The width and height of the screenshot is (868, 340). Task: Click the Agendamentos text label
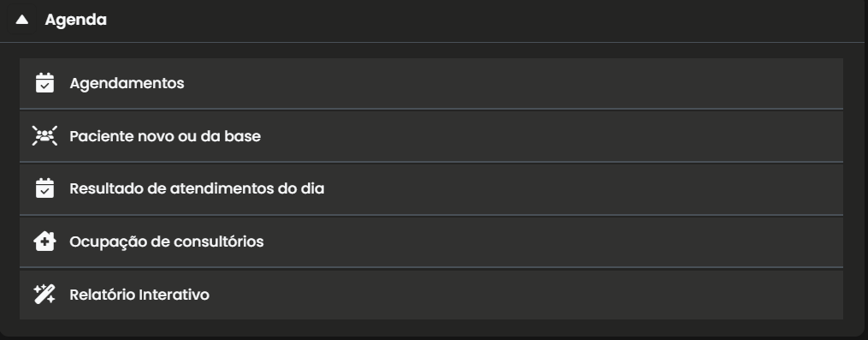click(127, 83)
